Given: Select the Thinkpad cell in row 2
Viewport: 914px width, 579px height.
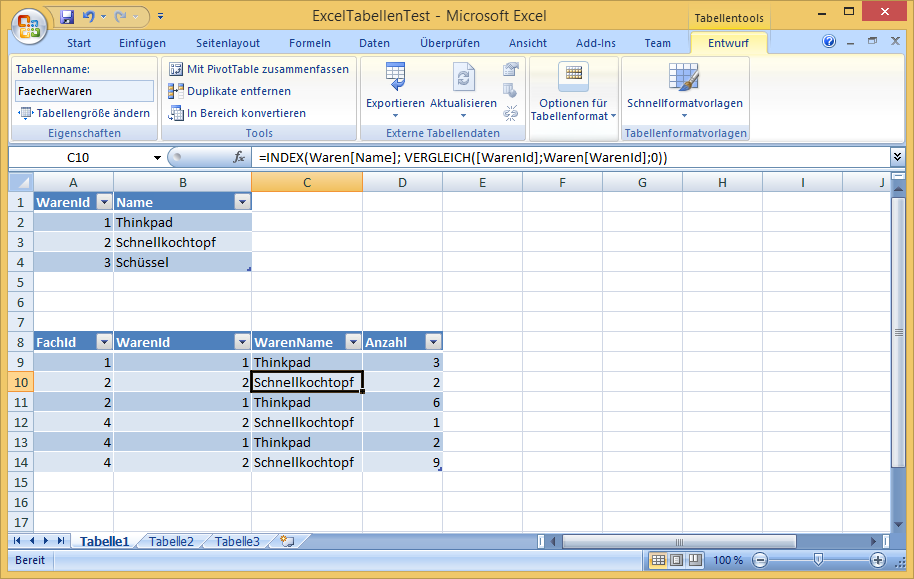Looking at the screenshot, I should coord(182,222).
